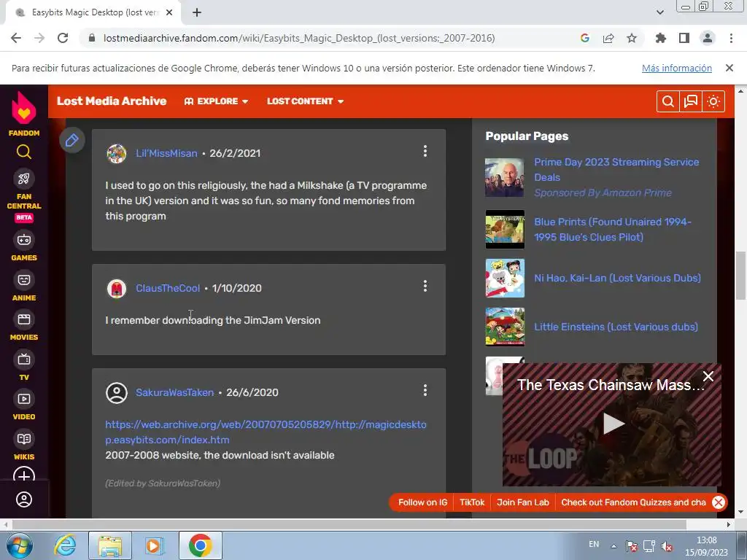Viewport: 747px width, 560px height.
Task: Dismiss the Chrome update notification bar
Action: 729,68
